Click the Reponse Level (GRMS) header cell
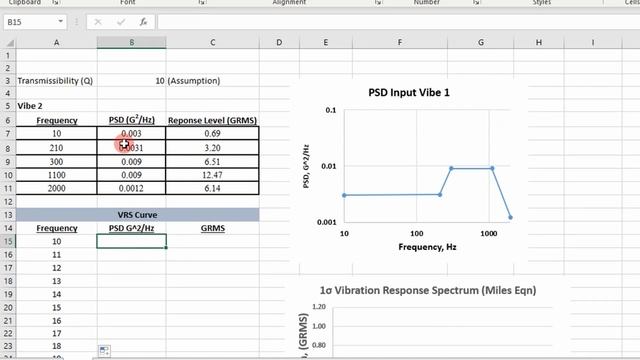This screenshot has height=360, width=640. pos(213,120)
